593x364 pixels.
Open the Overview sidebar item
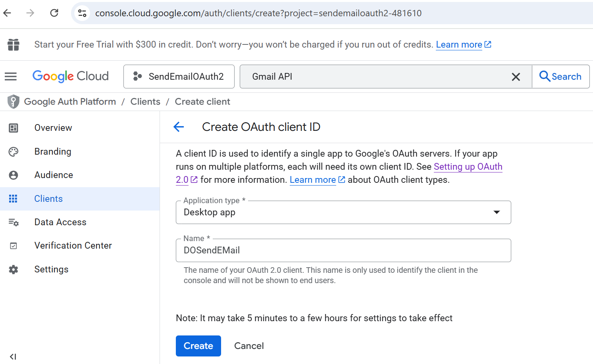53,128
